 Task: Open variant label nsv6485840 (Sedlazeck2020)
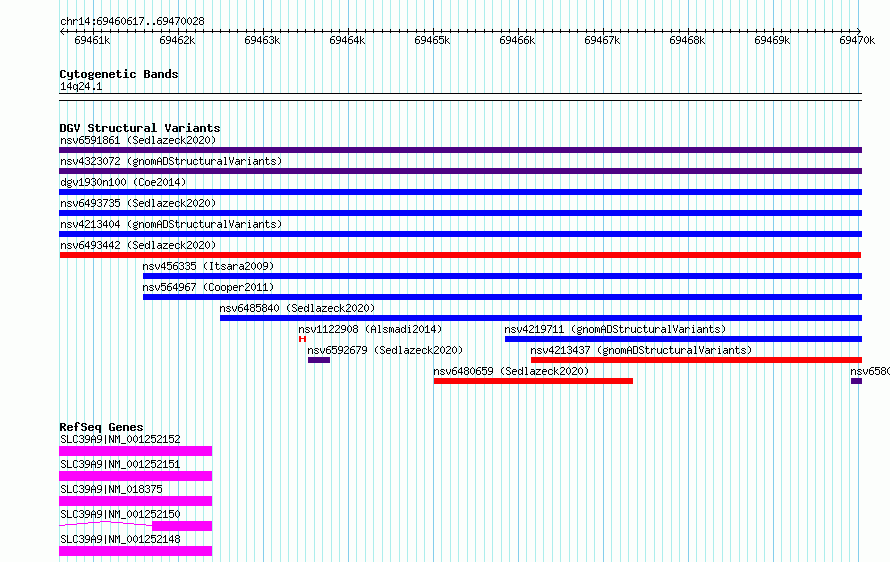tap(297, 308)
